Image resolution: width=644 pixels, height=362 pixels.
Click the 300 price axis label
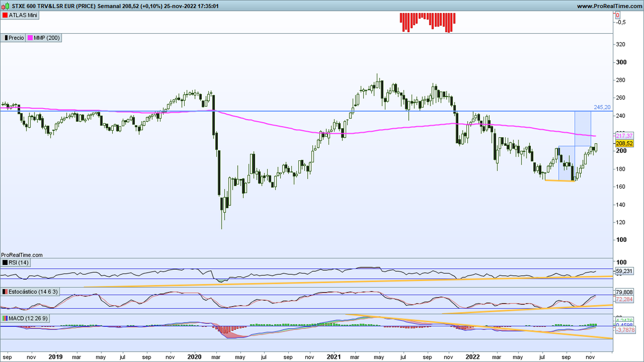(x=621, y=62)
